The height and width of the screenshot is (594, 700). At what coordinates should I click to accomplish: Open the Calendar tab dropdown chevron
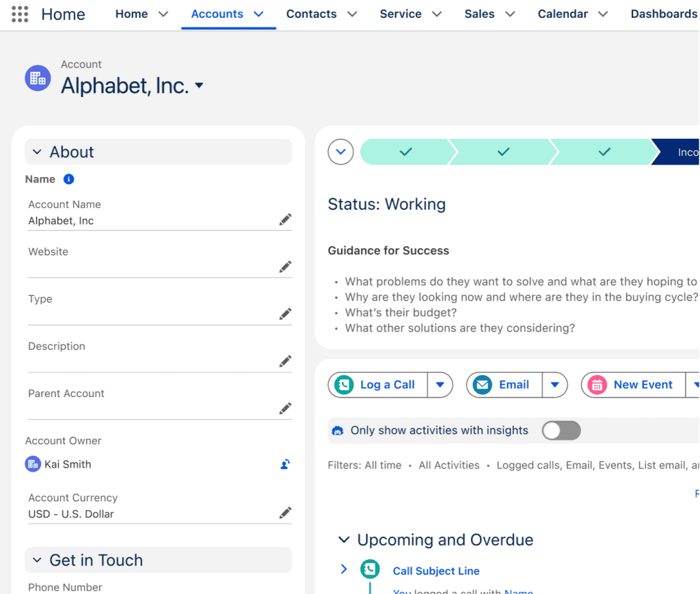(603, 14)
